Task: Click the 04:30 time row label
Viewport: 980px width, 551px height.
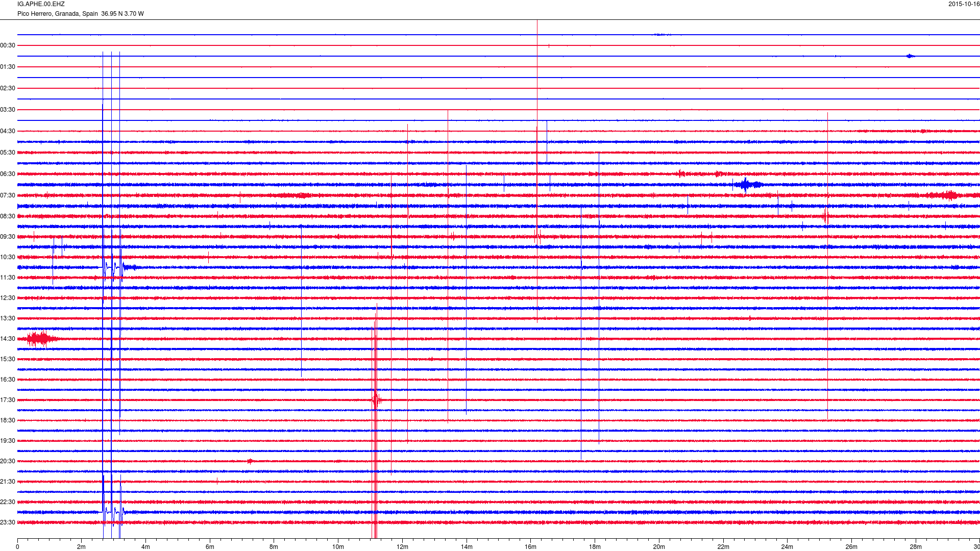Action: click(x=8, y=131)
